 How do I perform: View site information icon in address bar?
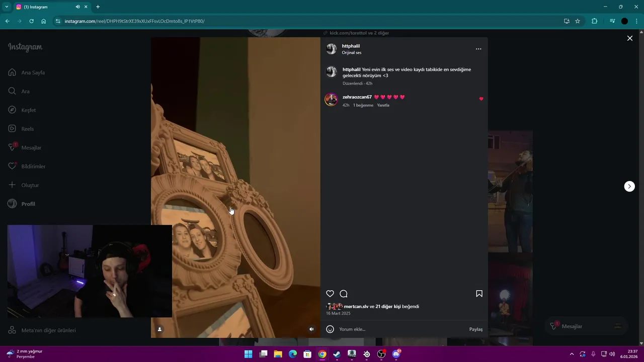(58, 21)
